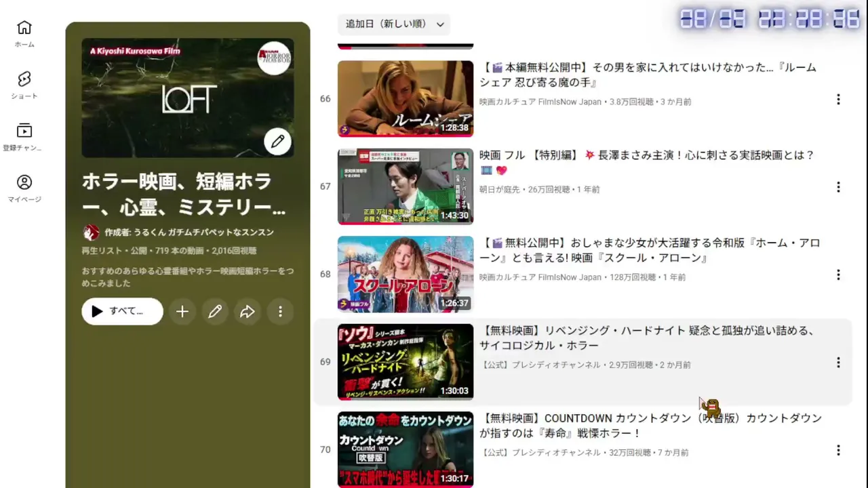This screenshot has height=488, width=868.
Task: Open the 登録チャンネル subscriptions sidebar icon
Action: pos(24,136)
